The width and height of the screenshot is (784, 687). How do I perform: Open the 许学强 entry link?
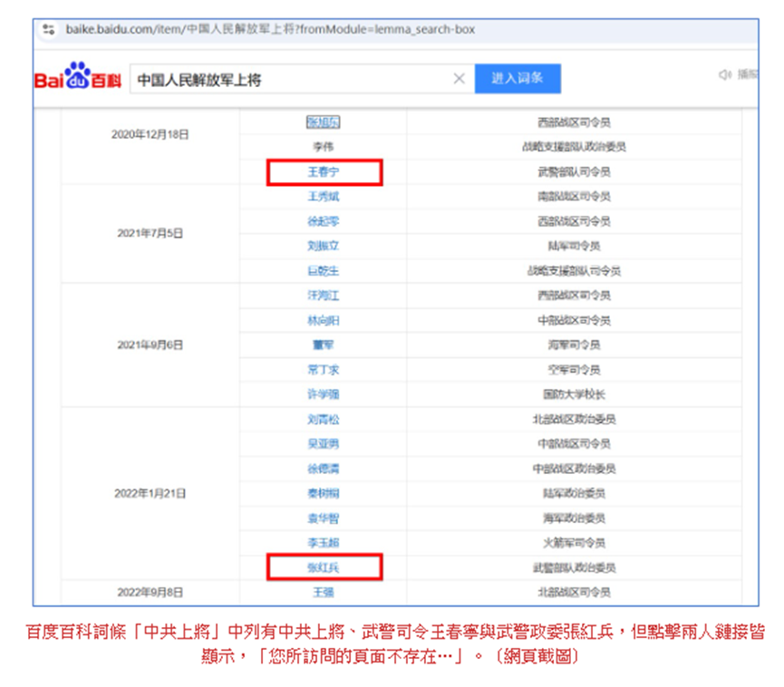click(x=323, y=394)
